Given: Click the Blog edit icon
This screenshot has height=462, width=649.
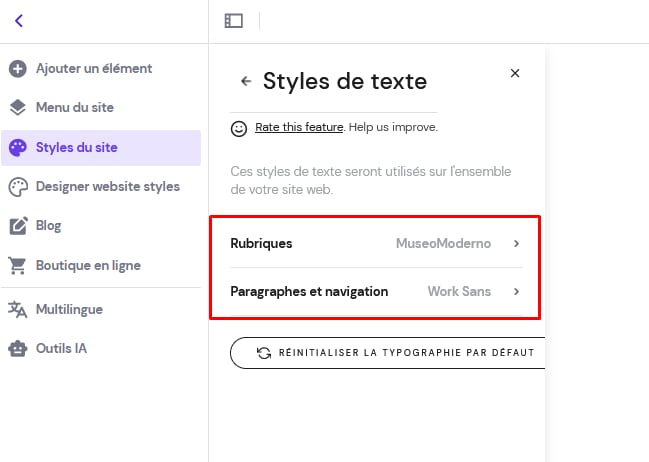Looking at the screenshot, I should click(x=17, y=226).
